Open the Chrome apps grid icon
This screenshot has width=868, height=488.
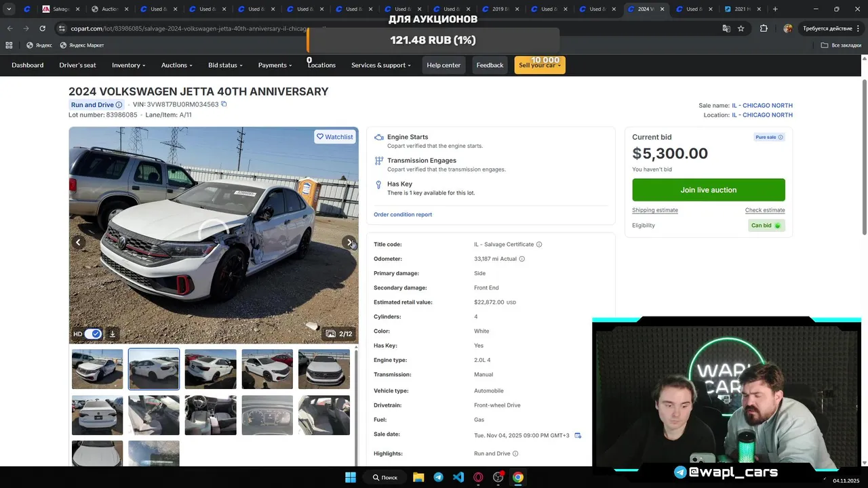tap(9, 45)
